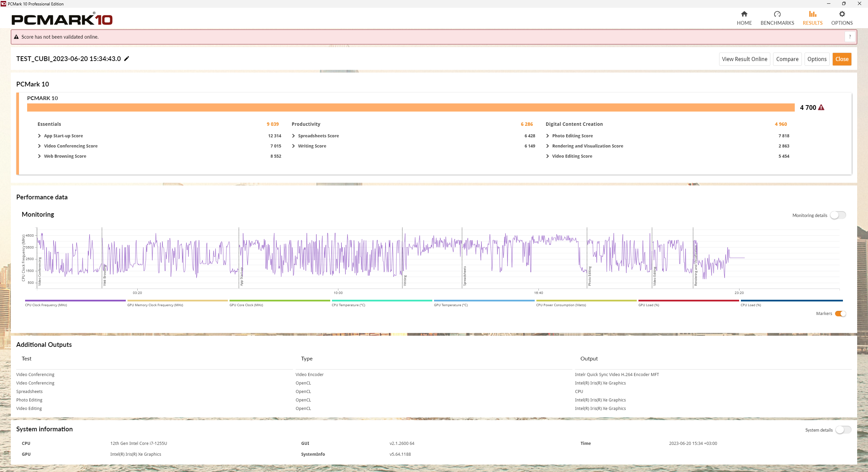
Task: Minimize the PCMark 10 window
Action: pos(829,4)
